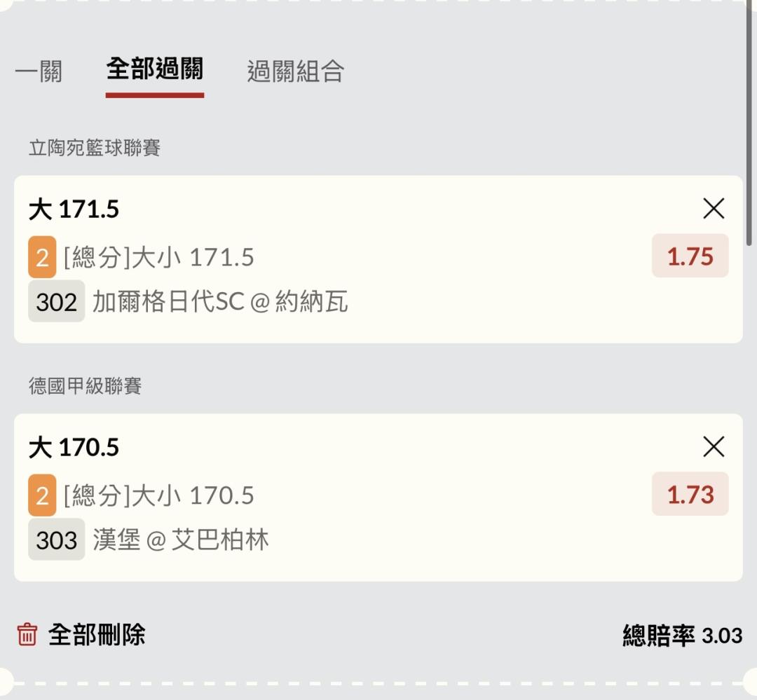Click orange 2 badge beside 大小 171.5
757x700 pixels.
click(x=42, y=258)
